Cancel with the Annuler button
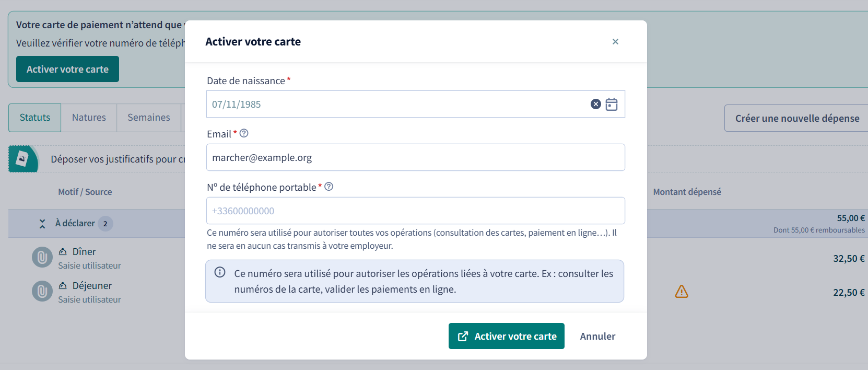Viewport: 868px width, 370px height. click(597, 336)
